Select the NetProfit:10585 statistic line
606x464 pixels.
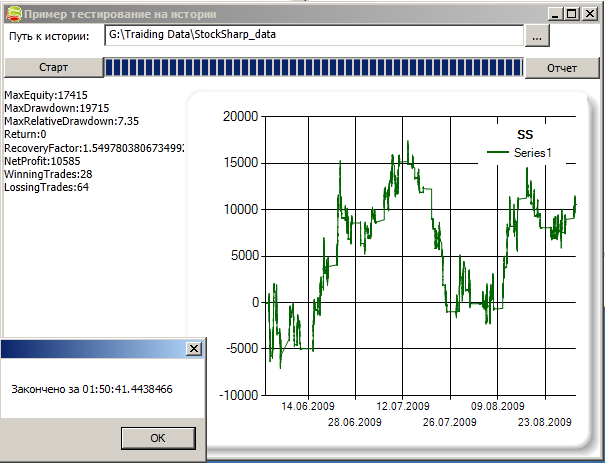tap(45, 161)
